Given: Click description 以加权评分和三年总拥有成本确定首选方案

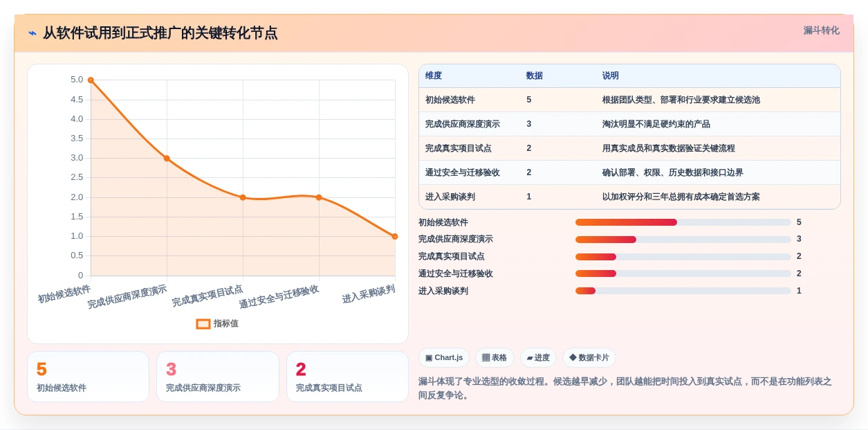Looking at the screenshot, I should (x=681, y=197).
